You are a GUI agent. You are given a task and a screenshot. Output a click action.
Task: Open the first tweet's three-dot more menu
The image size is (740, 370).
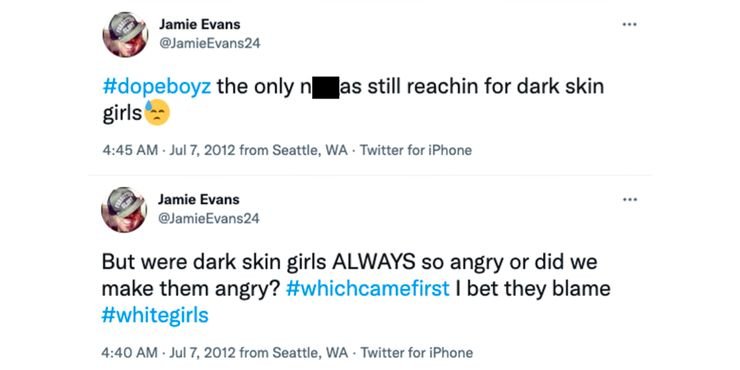[x=629, y=25]
